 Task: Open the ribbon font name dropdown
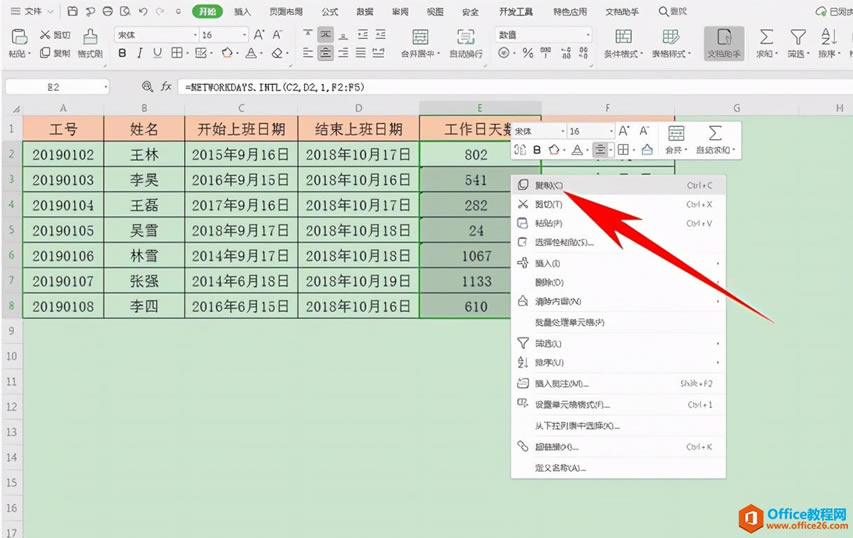point(195,35)
